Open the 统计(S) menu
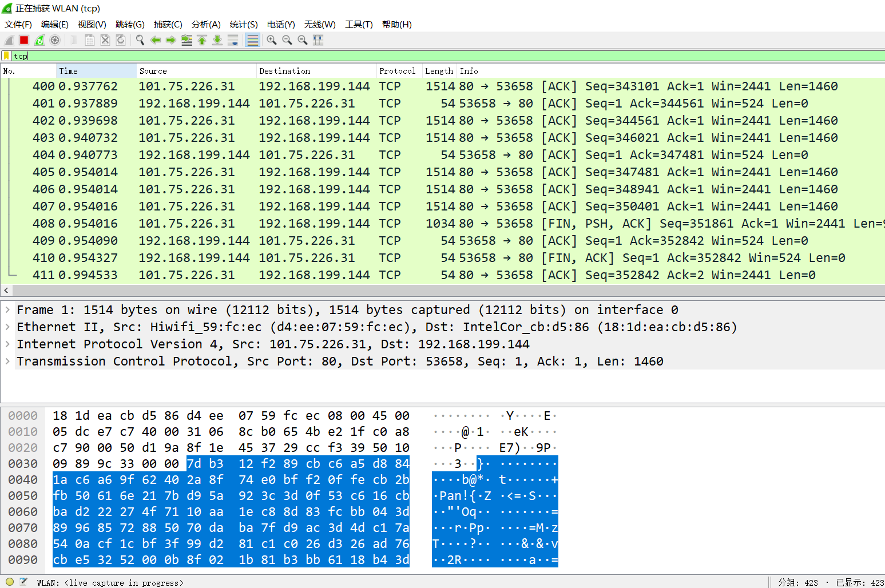This screenshot has width=885, height=588. (x=244, y=24)
